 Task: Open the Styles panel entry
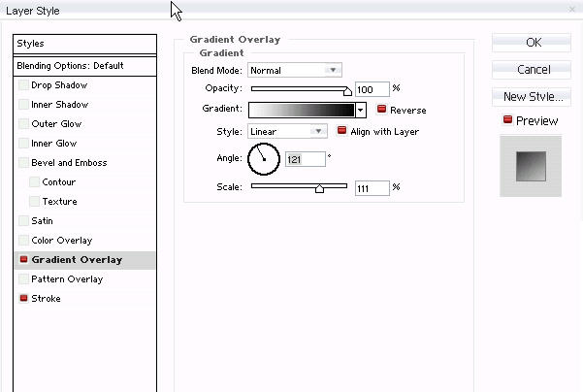coord(84,44)
